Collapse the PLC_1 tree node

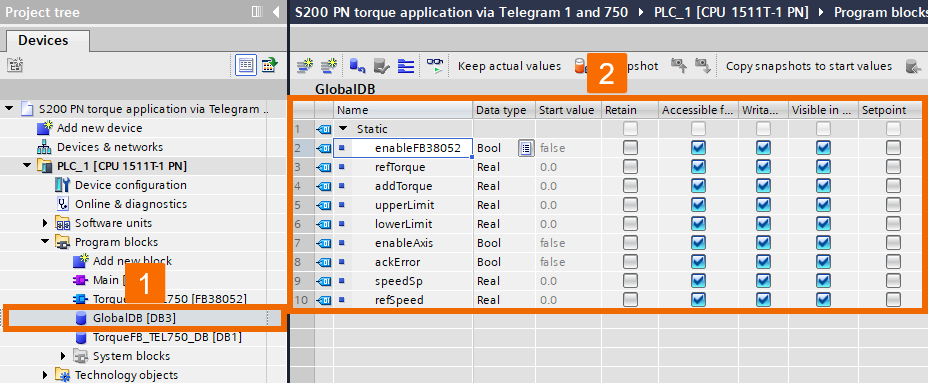pos(27,166)
